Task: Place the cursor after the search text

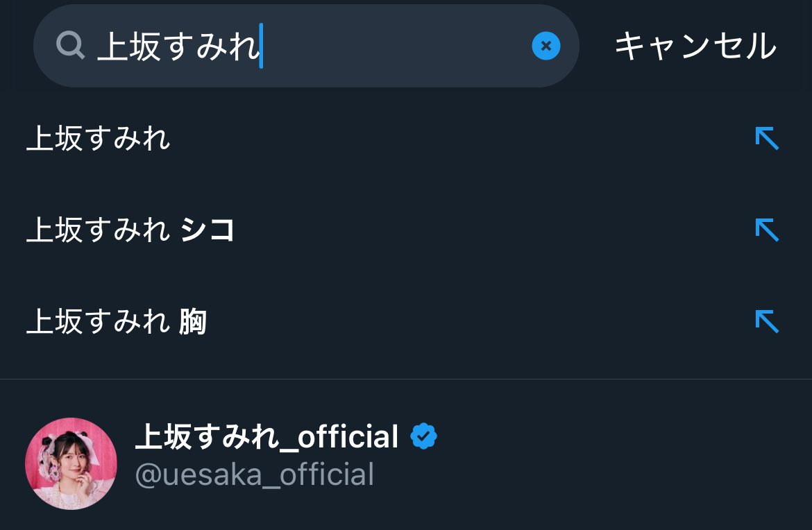Action: 262,46
